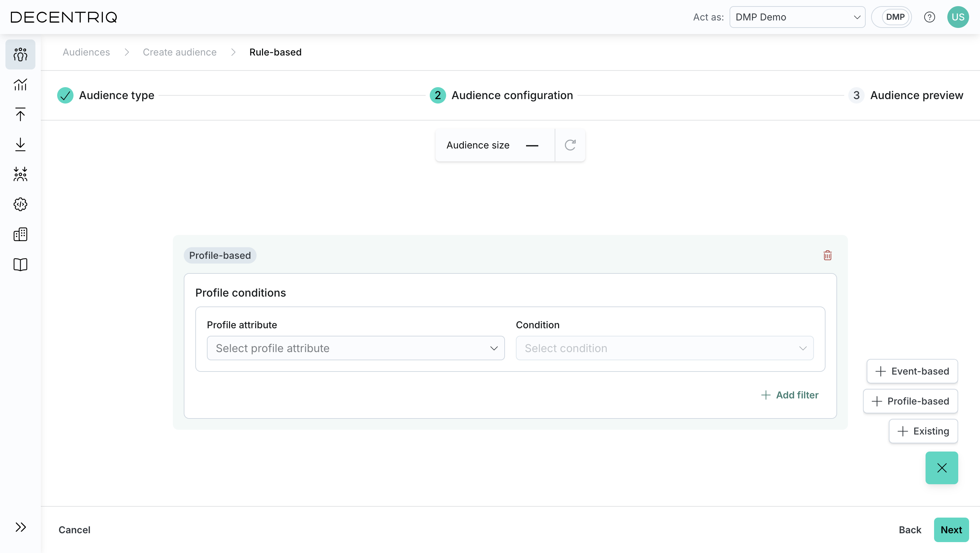Open the upload arrow sidebar icon
Viewport: 980px width, 553px height.
pos(20,114)
